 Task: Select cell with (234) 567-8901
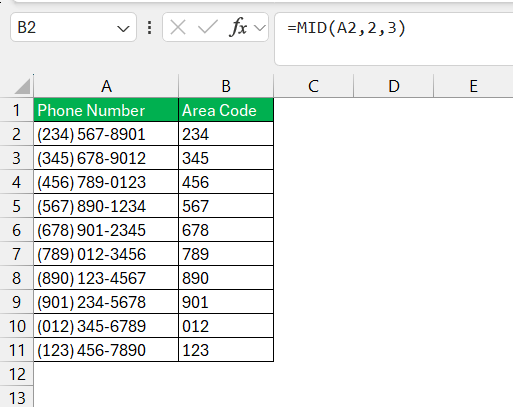106,134
